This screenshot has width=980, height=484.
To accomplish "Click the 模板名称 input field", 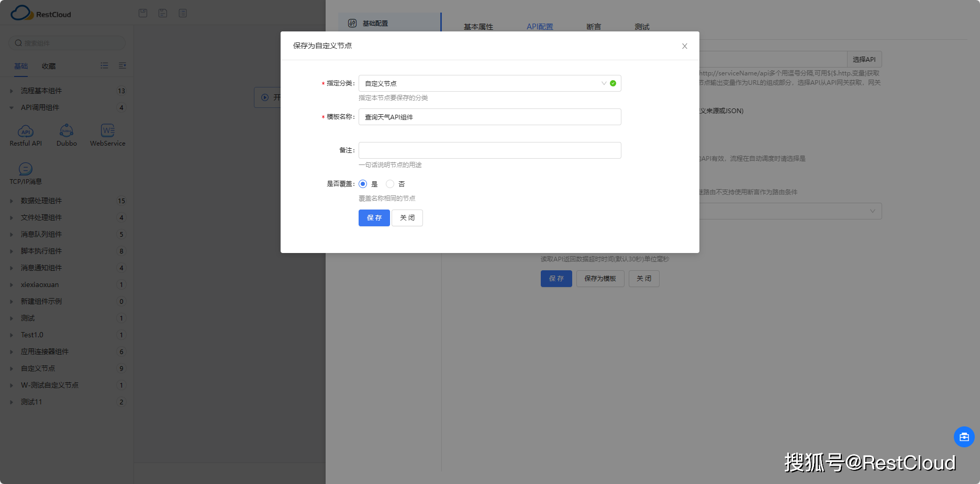I will point(489,117).
